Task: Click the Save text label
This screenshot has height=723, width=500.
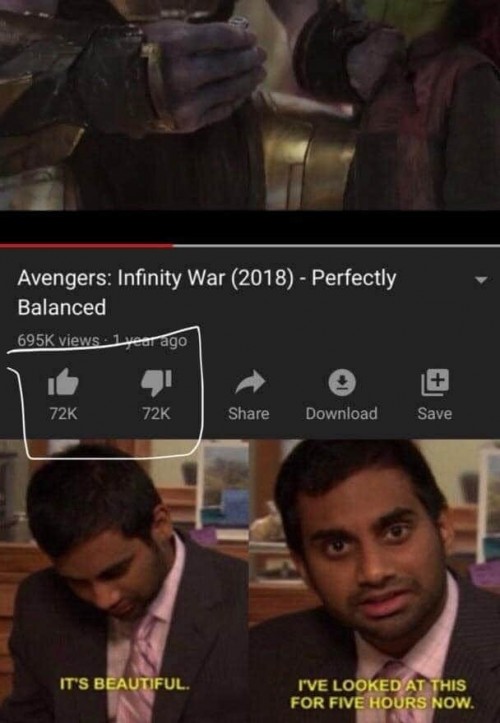Action: coord(435,414)
